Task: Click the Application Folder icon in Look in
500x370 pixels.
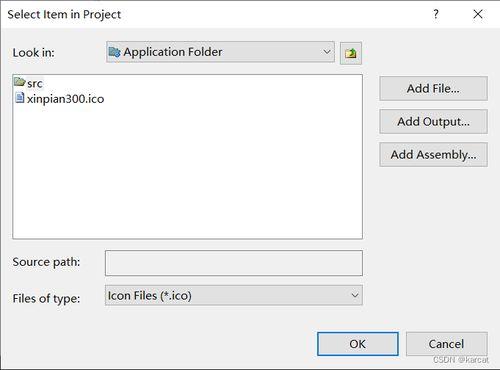Action: [x=114, y=52]
